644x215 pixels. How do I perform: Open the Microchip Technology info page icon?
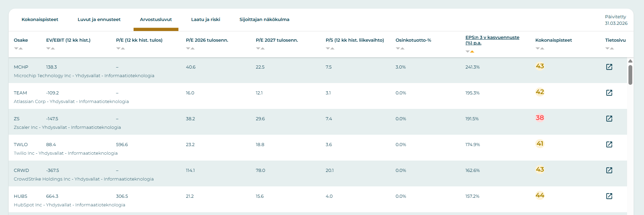tap(609, 67)
